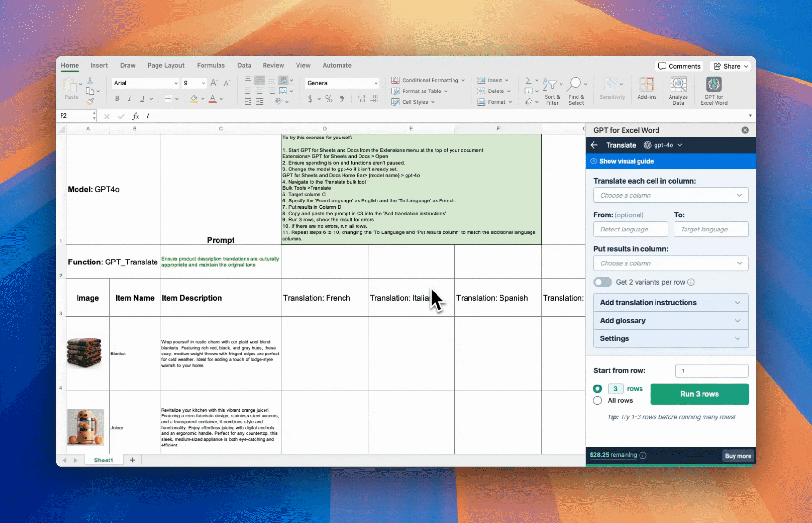This screenshot has height=523, width=812.
Task: Click the back arrow beside Translate
Action: [594, 145]
